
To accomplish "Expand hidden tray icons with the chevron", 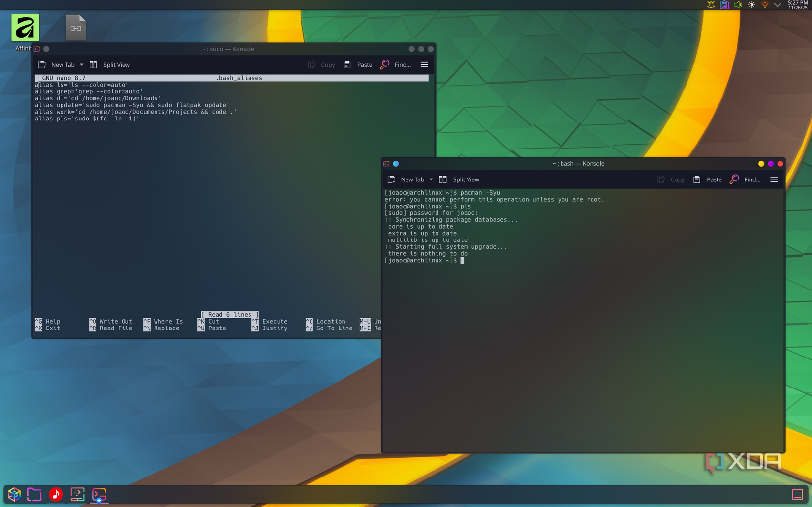I will coord(778,5).
